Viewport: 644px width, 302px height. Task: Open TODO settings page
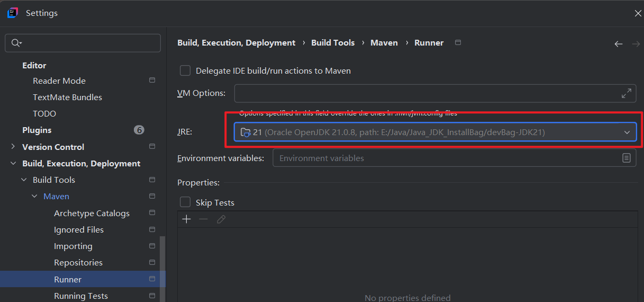click(x=44, y=113)
